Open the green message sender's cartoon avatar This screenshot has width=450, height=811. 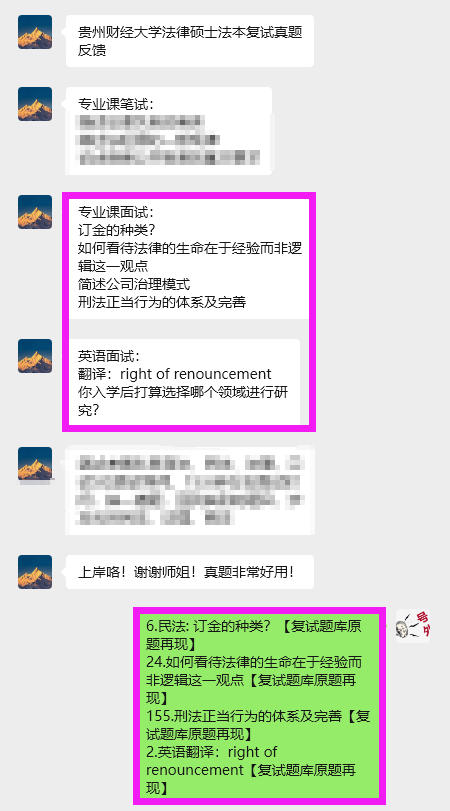click(x=413, y=626)
